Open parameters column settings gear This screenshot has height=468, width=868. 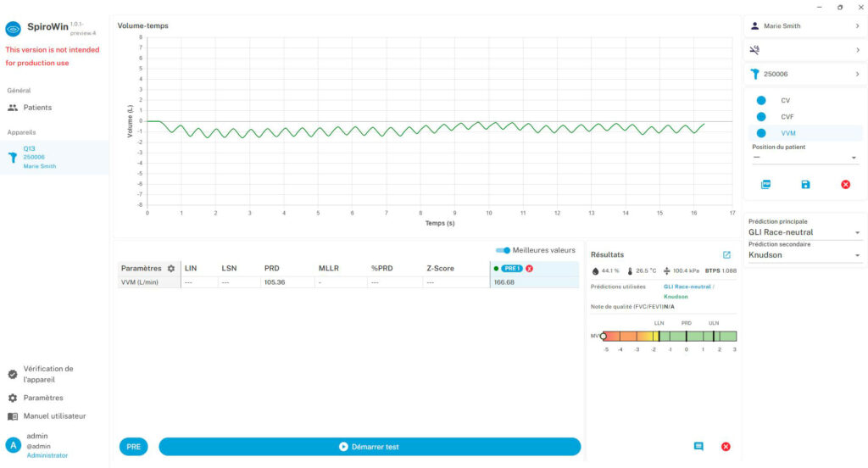(171, 269)
